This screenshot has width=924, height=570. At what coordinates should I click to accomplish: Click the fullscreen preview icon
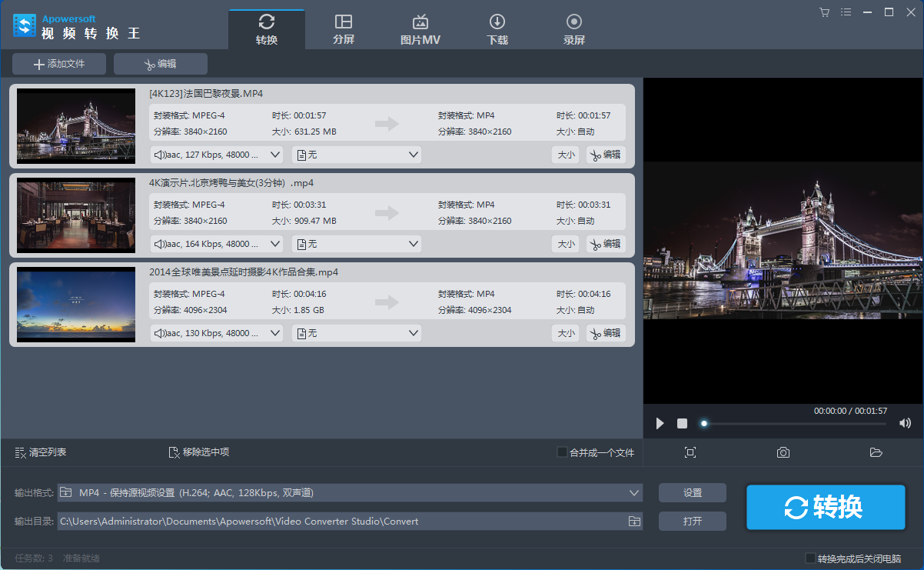[690, 452]
